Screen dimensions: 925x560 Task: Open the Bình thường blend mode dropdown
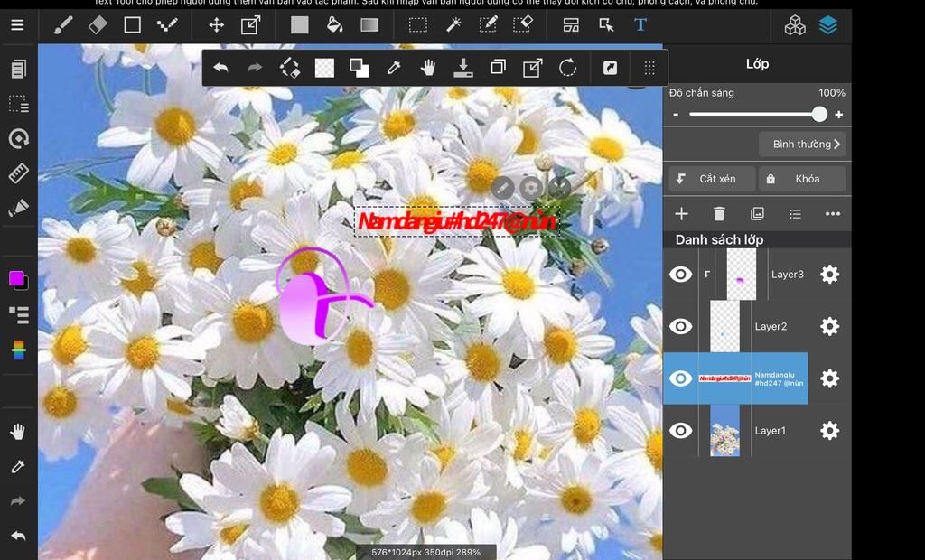pyautogui.click(x=802, y=144)
